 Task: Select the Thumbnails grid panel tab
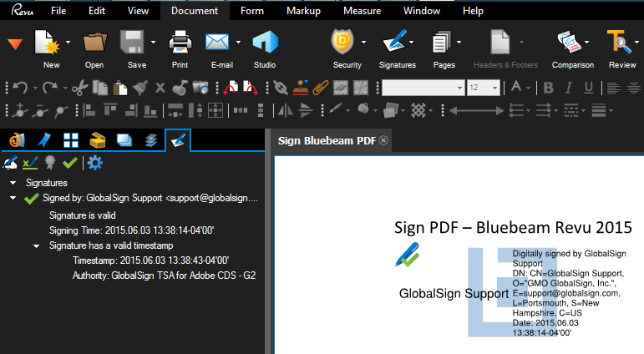click(71, 140)
